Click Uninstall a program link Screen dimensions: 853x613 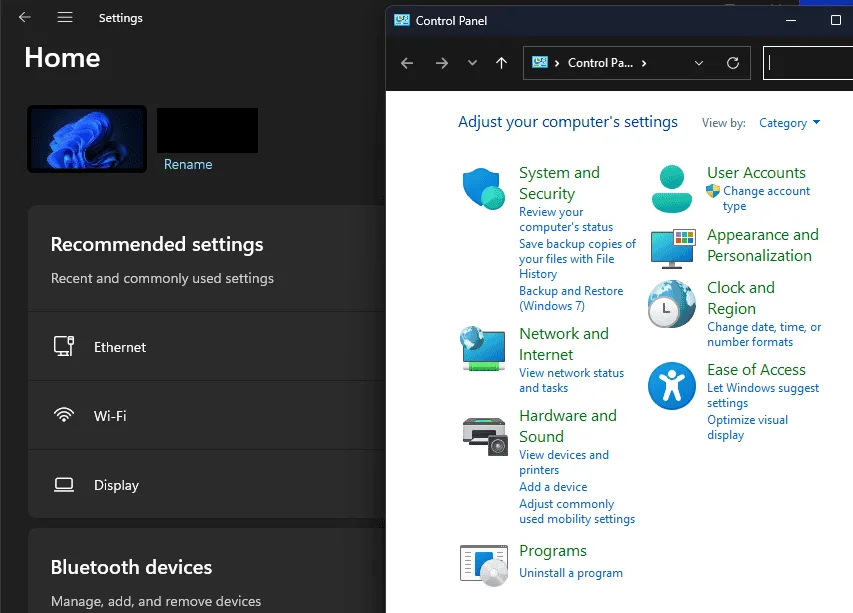click(x=571, y=573)
